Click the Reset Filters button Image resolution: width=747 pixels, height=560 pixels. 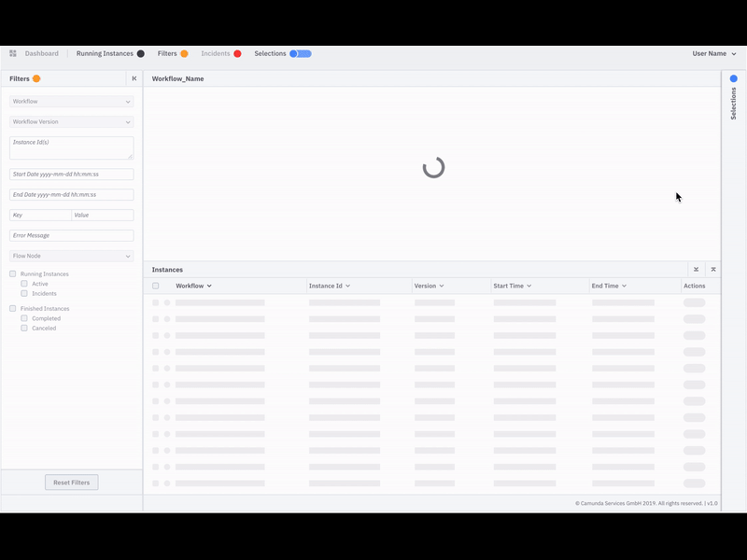[72, 482]
